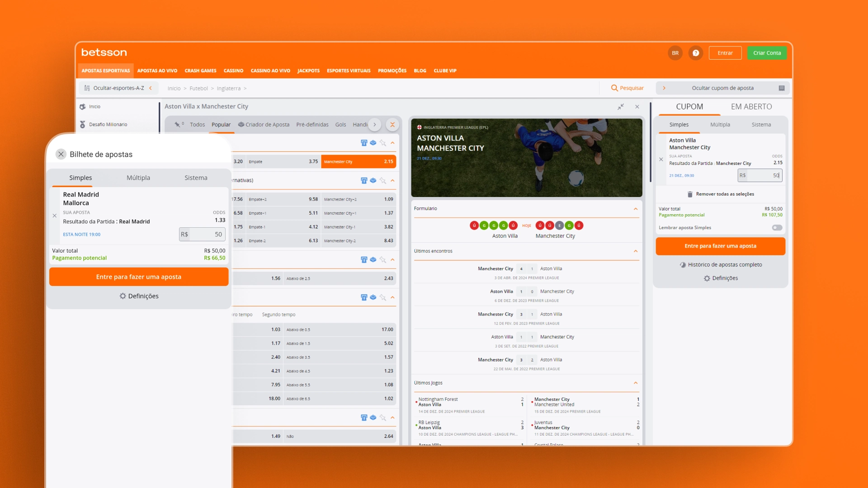Click bet builder icon above the Não 2.64 row

click(x=373, y=418)
